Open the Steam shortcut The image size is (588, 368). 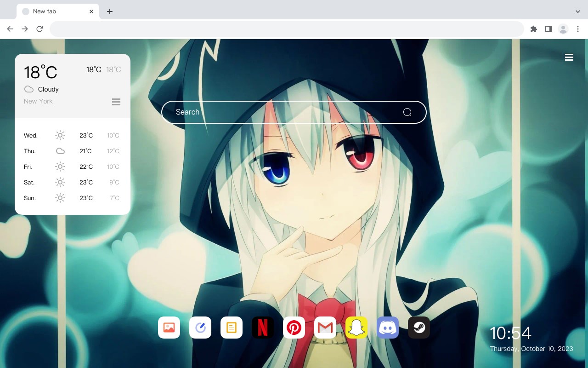[419, 328]
